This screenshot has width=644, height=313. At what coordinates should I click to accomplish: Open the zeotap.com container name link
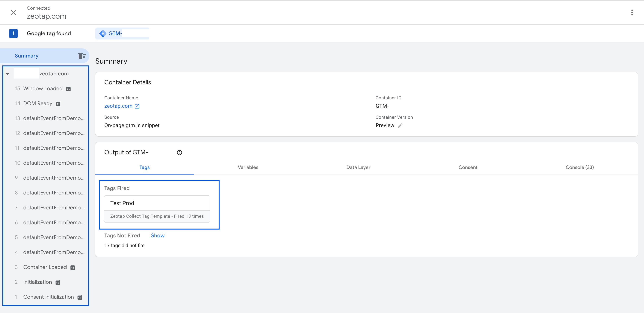[x=118, y=106]
